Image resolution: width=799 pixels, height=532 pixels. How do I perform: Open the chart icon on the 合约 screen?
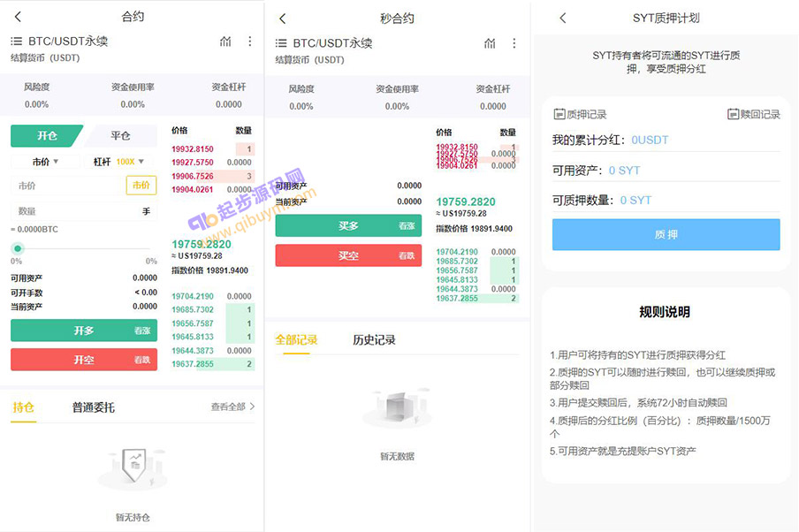point(226,42)
